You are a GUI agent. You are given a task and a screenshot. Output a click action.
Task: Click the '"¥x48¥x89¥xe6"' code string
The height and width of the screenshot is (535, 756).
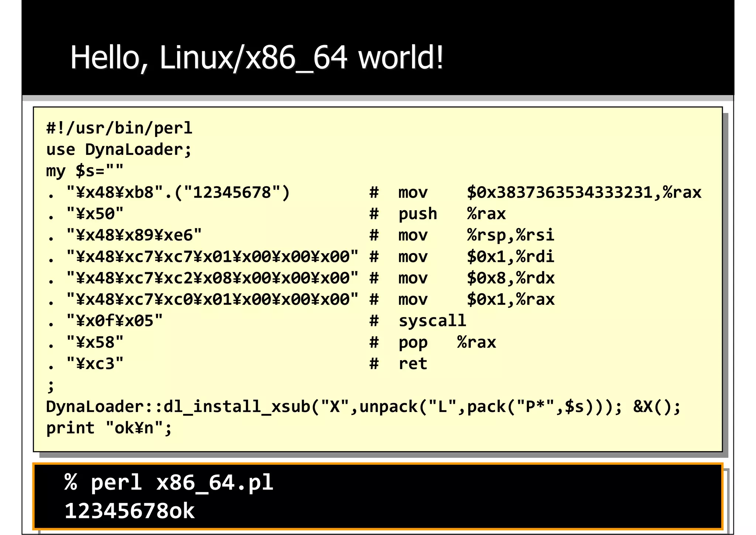click(134, 235)
